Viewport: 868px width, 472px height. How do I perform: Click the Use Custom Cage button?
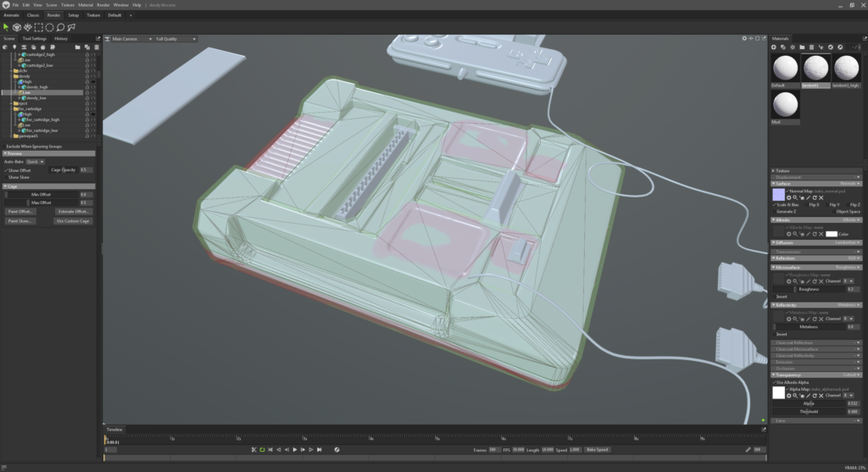73,221
